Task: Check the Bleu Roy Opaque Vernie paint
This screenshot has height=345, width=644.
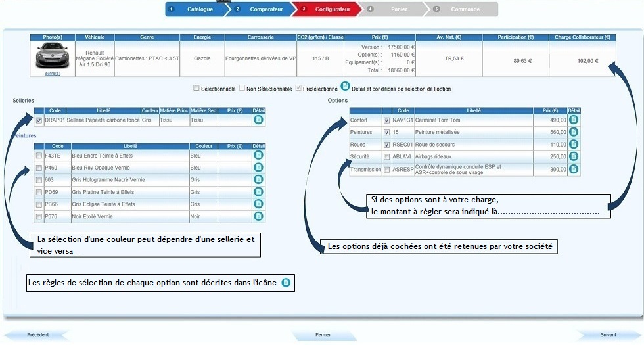Action: [x=39, y=168]
